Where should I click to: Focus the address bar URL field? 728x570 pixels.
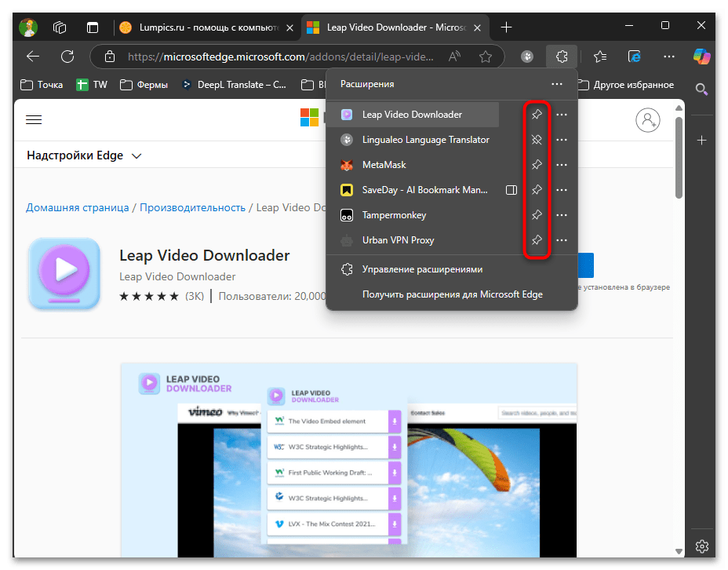click(x=280, y=57)
